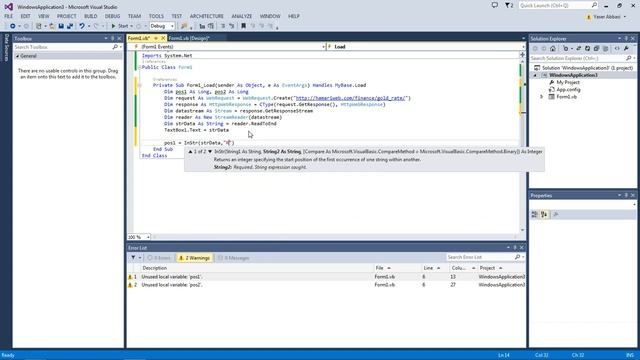Select the Solution 'WindowsApplication3' node
This screenshot has height=360, width=640.
pyautogui.click(x=584, y=68)
